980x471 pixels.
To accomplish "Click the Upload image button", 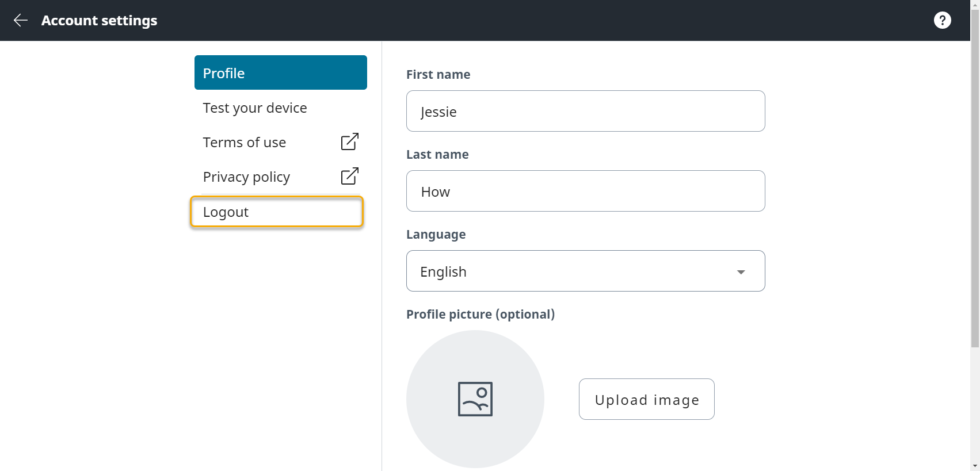I will 647,399.
